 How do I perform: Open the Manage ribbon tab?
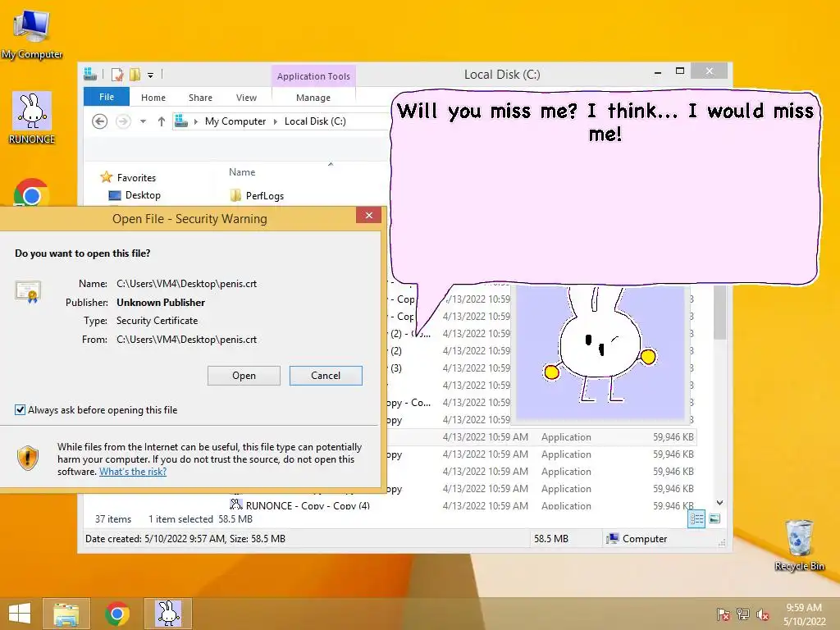(313, 98)
